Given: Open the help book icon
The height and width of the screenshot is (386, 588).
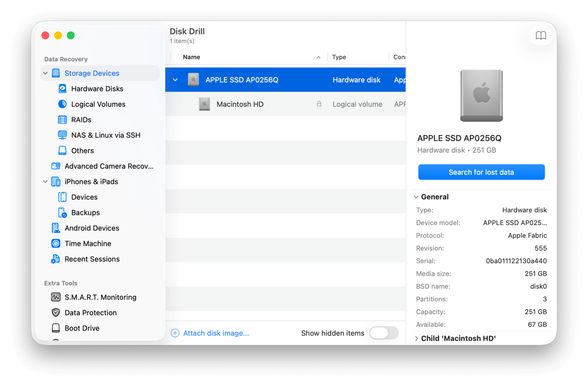Looking at the screenshot, I should coord(541,36).
